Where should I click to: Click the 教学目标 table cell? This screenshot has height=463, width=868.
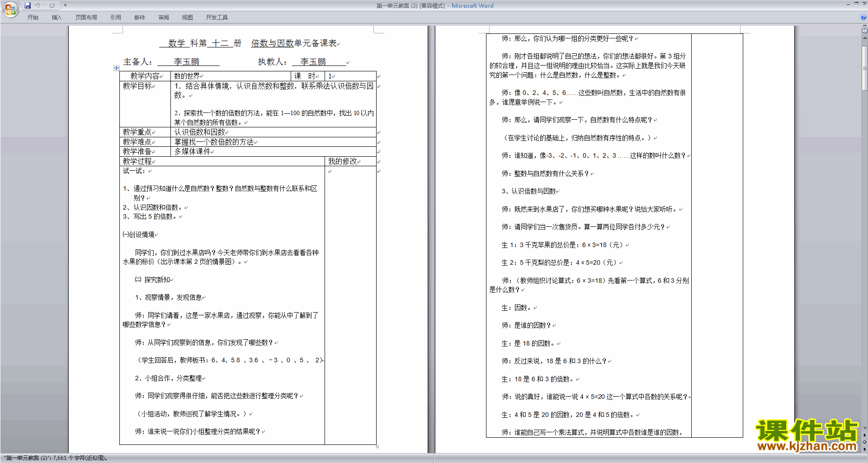coord(145,104)
